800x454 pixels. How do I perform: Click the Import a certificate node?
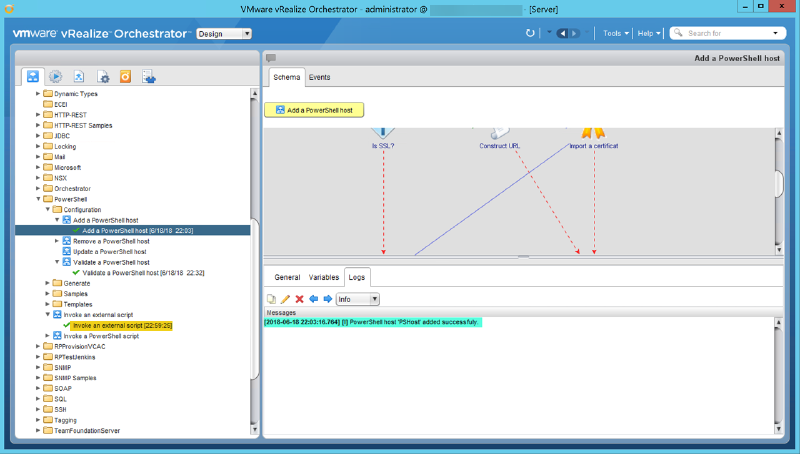click(x=593, y=138)
